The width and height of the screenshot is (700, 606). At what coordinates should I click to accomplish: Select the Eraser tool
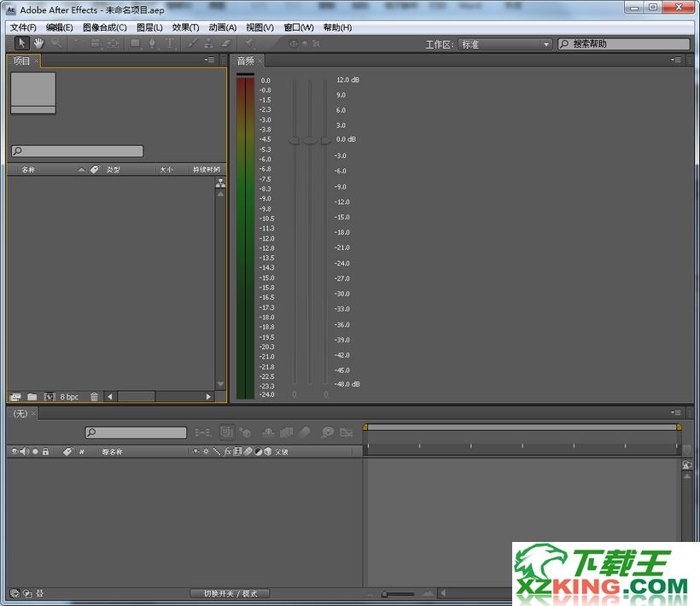click(x=226, y=44)
